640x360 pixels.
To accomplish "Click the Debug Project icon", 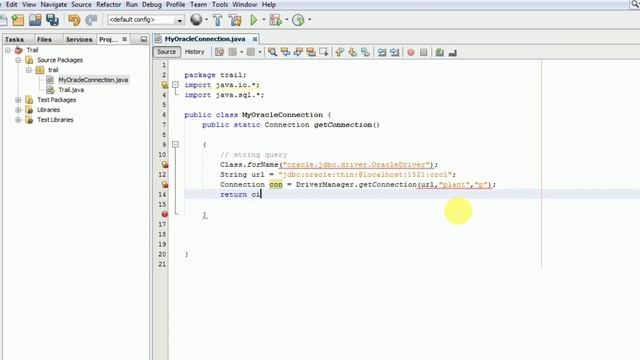I will (276, 20).
